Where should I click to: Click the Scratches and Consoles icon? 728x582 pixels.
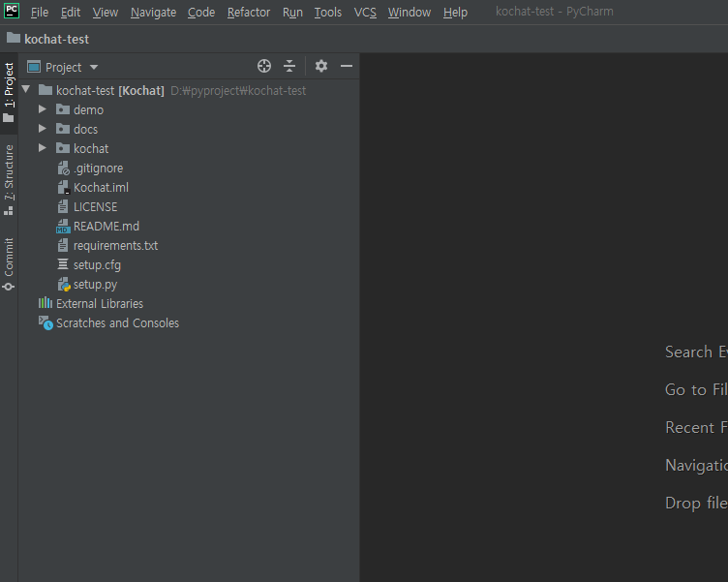click(45, 322)
